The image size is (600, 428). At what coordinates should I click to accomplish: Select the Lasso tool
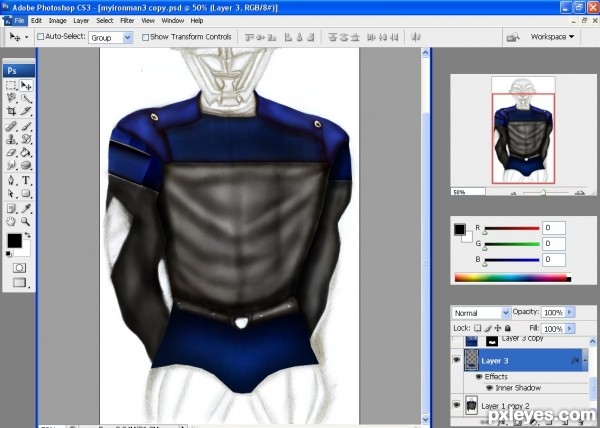(11, 98)
